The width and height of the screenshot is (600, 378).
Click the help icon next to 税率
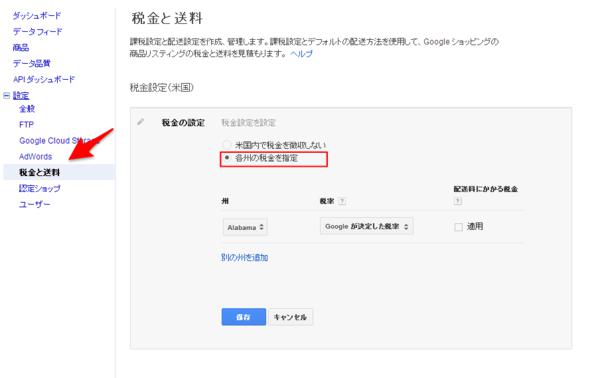[x=342, y=201]
